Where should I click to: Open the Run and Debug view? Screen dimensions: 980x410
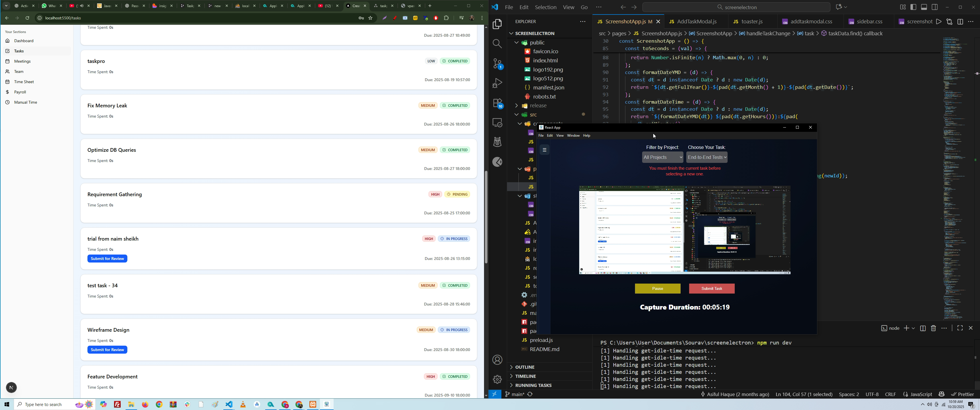coord(498,83)
